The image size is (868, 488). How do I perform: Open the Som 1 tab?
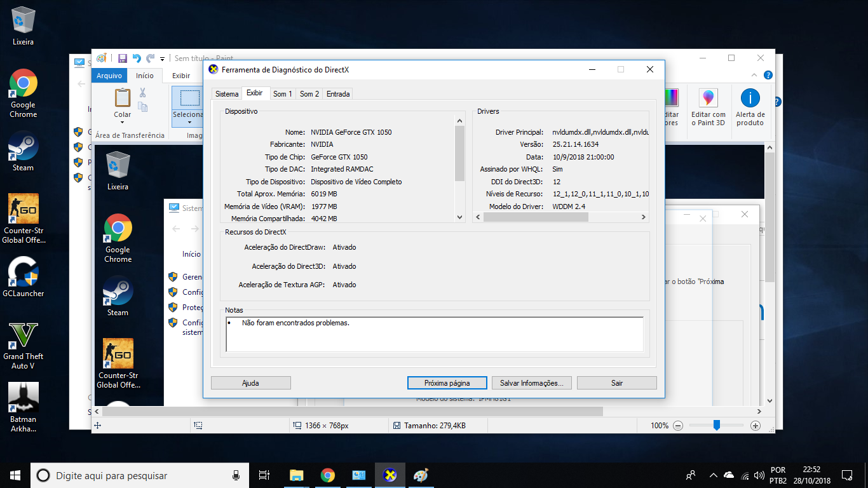coord(282,93)
